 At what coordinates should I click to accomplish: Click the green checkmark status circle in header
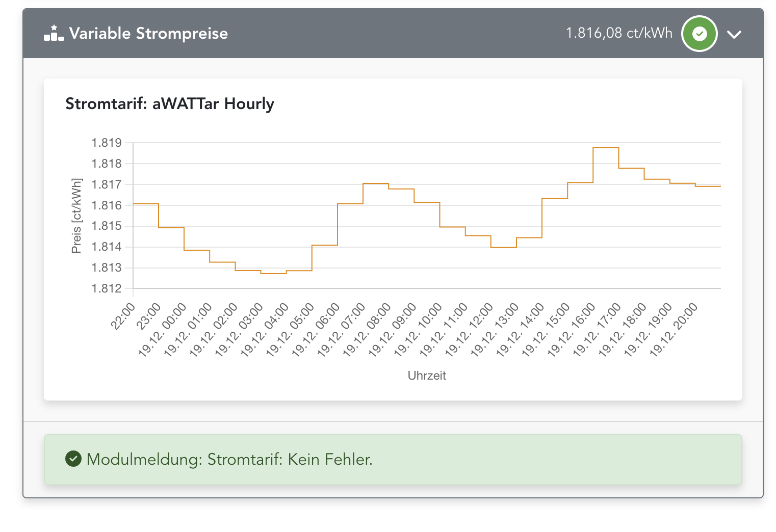pos(700,34)
